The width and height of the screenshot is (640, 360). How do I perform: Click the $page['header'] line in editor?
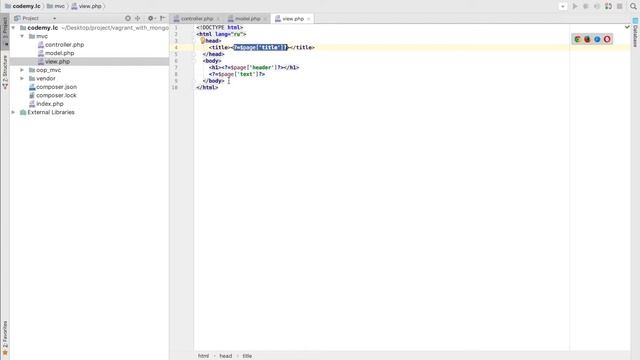(x=254, y=67)
